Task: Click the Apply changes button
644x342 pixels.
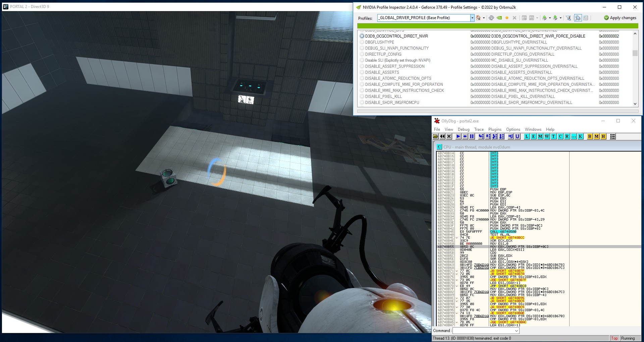Action: pyautogui.click(x=620, y=18)
